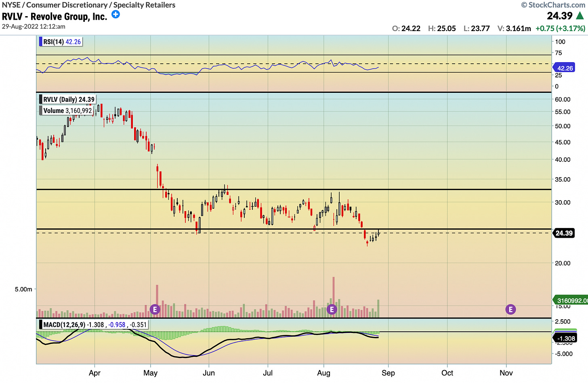Click the 35.00 price axis label
This screenshot has height=383, width=588.
tap(563, 179)
